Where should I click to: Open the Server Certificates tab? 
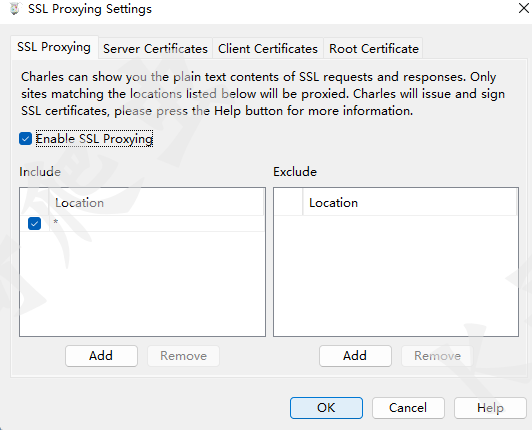coord(155,49)
